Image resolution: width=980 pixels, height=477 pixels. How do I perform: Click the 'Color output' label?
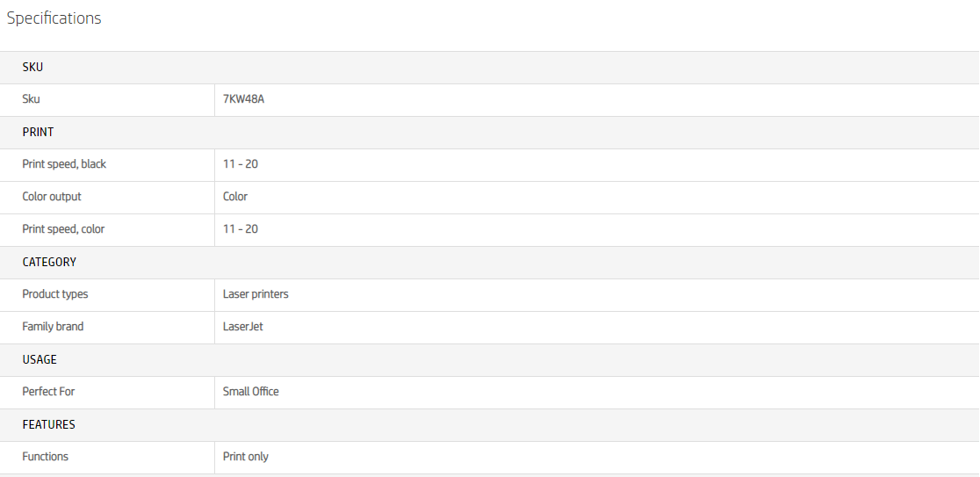[x=52, y=197]
